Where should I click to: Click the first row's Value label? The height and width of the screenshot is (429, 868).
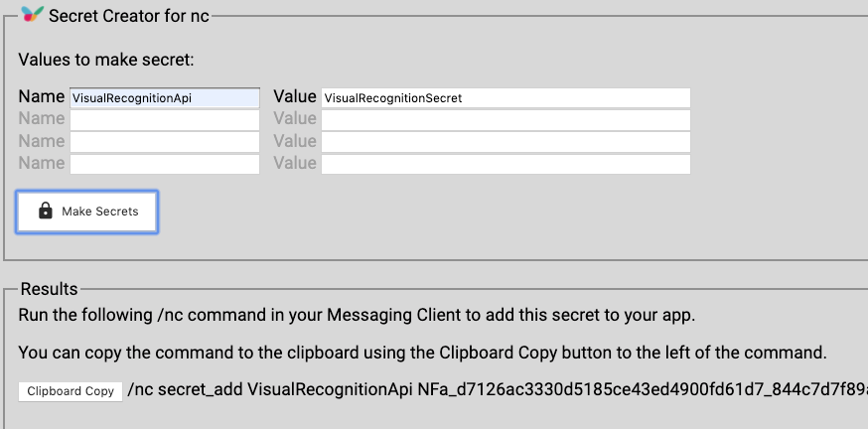tap(294, 97)
